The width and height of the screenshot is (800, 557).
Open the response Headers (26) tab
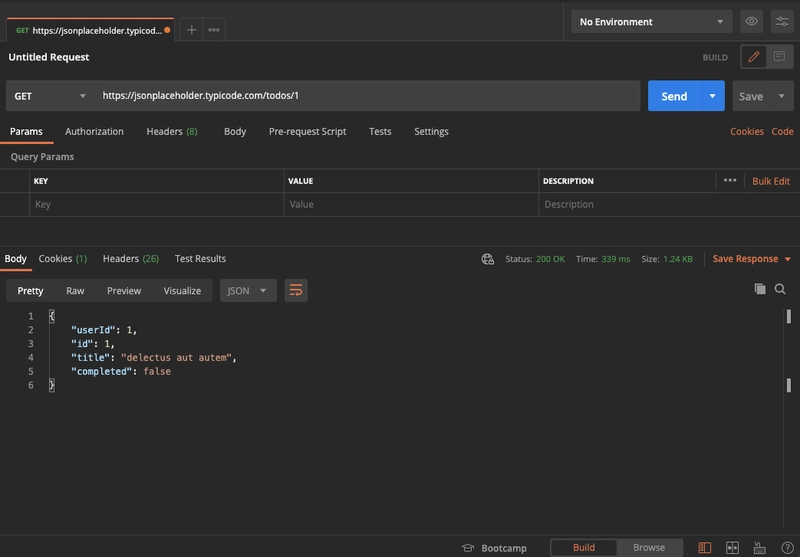pos(130,259)
